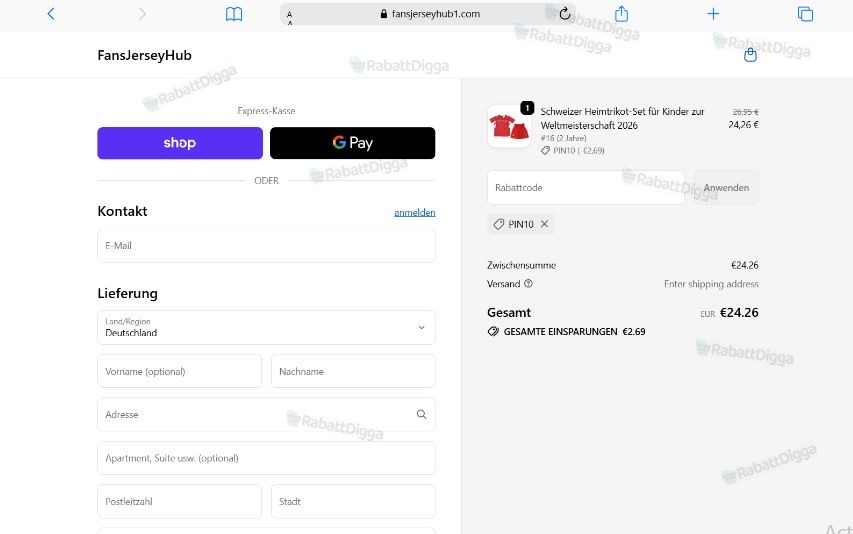Choose the Google Pay express button
This screenshot has height=534, width=853.
[x=353, y=143]
